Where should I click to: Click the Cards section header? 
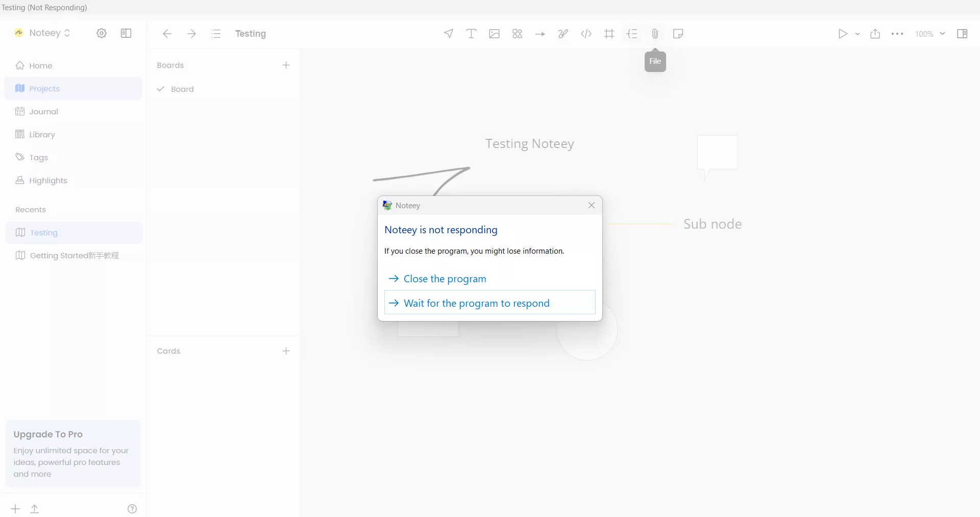pyautogui.click(x=168, y=351)
